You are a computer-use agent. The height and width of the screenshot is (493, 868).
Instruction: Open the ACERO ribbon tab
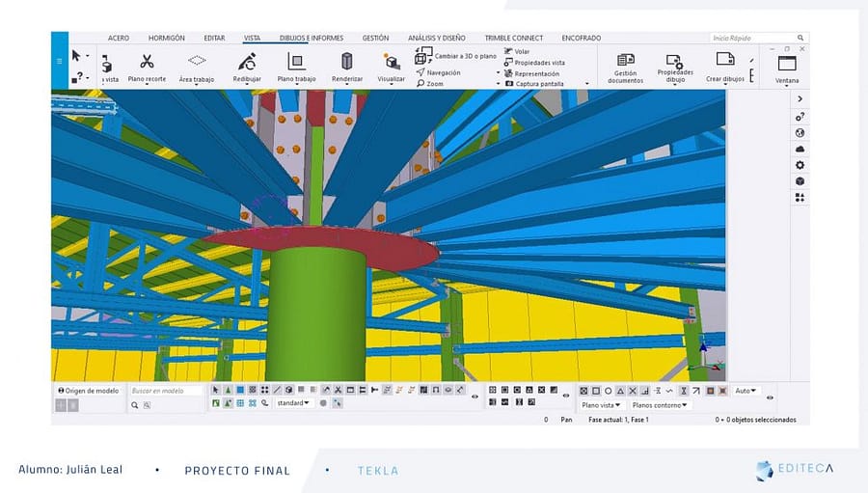click(119, 39)
